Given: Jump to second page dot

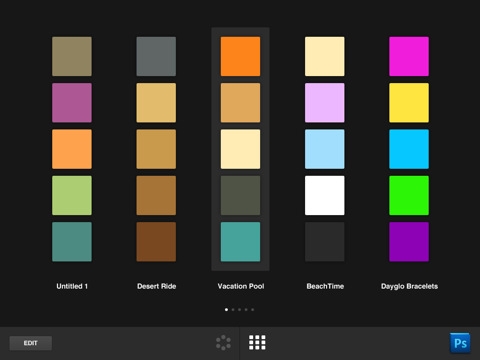Looking at the screenshot, I should pyautogui.click(x=233, y=310).
